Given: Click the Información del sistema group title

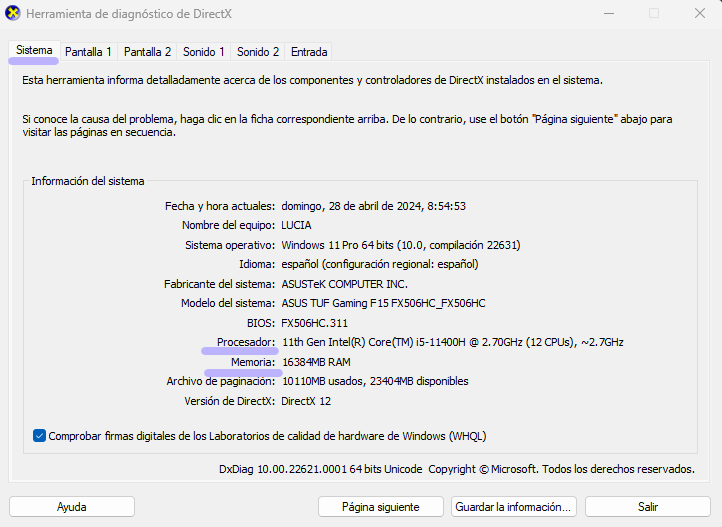Looking at the screenshot, I should 88,181.
